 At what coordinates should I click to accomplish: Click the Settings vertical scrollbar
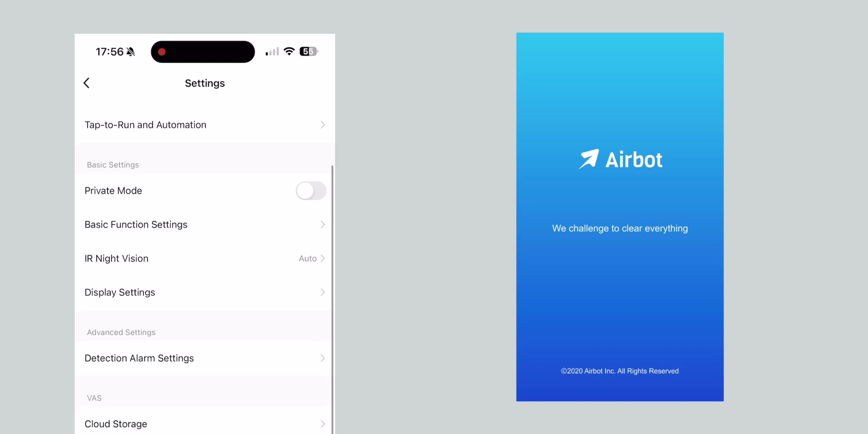(x=333, y=299)
